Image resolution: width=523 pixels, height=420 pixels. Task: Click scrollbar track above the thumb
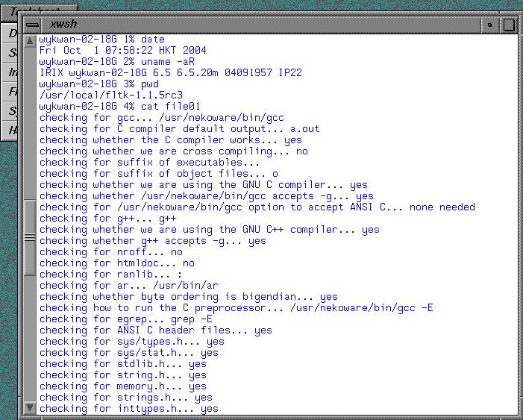30,123
